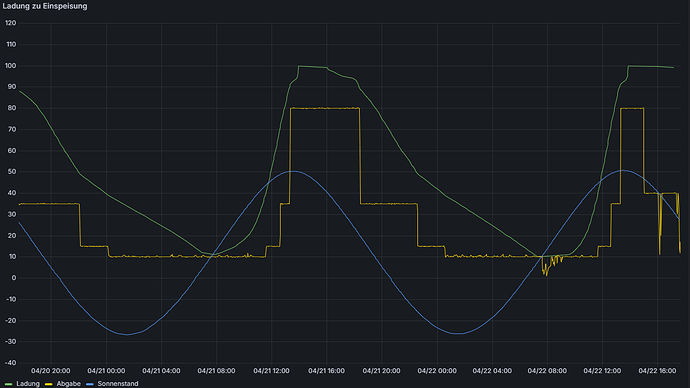Click the 50 y-axis value
This screenshot has width=690, height=388.
pyautogui.click(x=12, y=172)
